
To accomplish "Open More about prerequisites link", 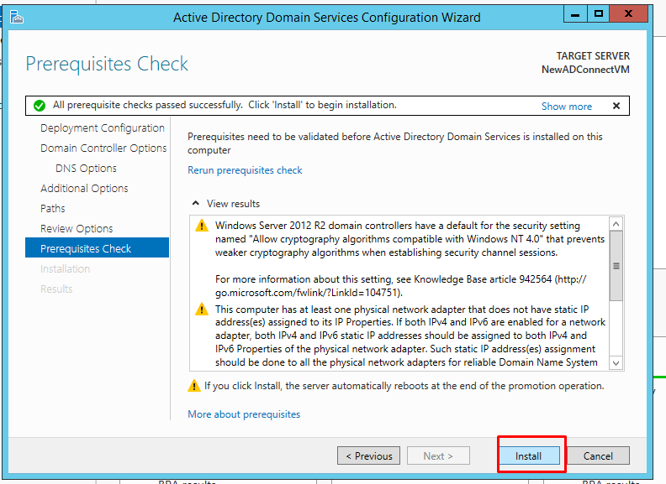I will [244, 414].
